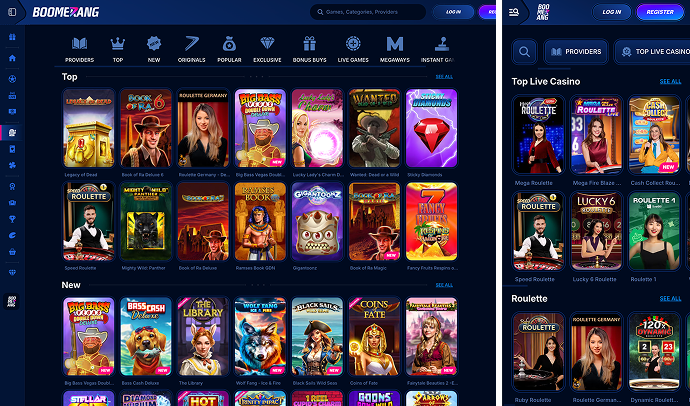Image resolution: width=690 pixels, height=406 pixels.
Task: Open the sidebar icon just above the trophy
Action: pyautogui.click(x=12, y=203)
